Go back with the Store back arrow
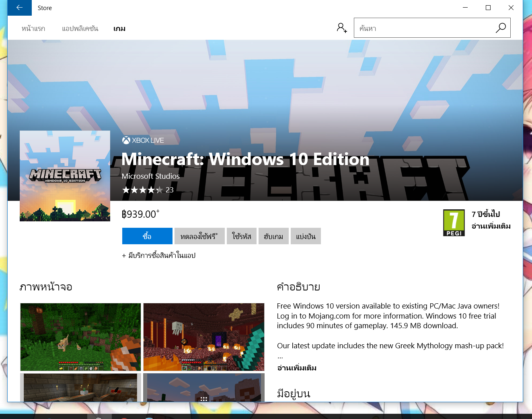Viewport: 532px width, 419px height. pos(19,8)
